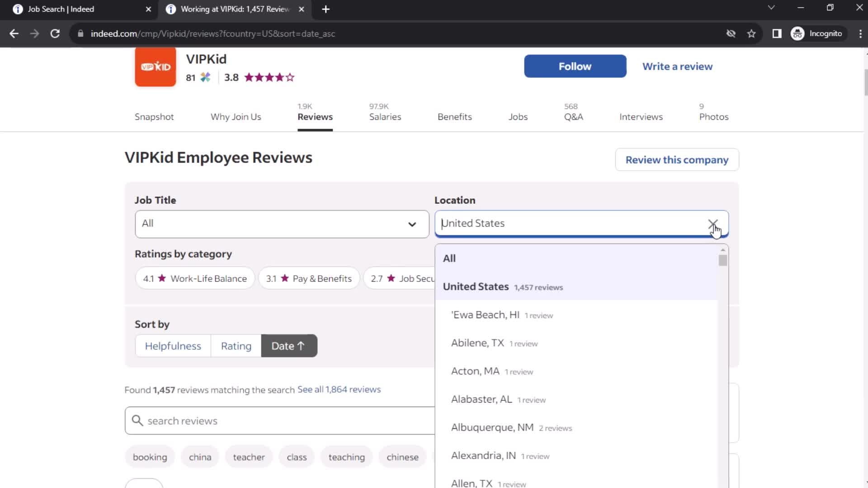Select the booking keyword chip
Screen dimensions: 868x488
(x=150, y=457)
